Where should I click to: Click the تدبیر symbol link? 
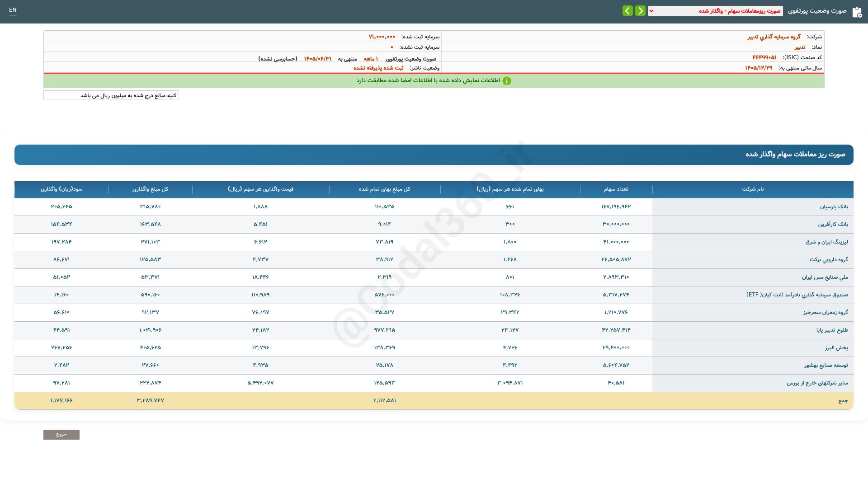(800, 47)
